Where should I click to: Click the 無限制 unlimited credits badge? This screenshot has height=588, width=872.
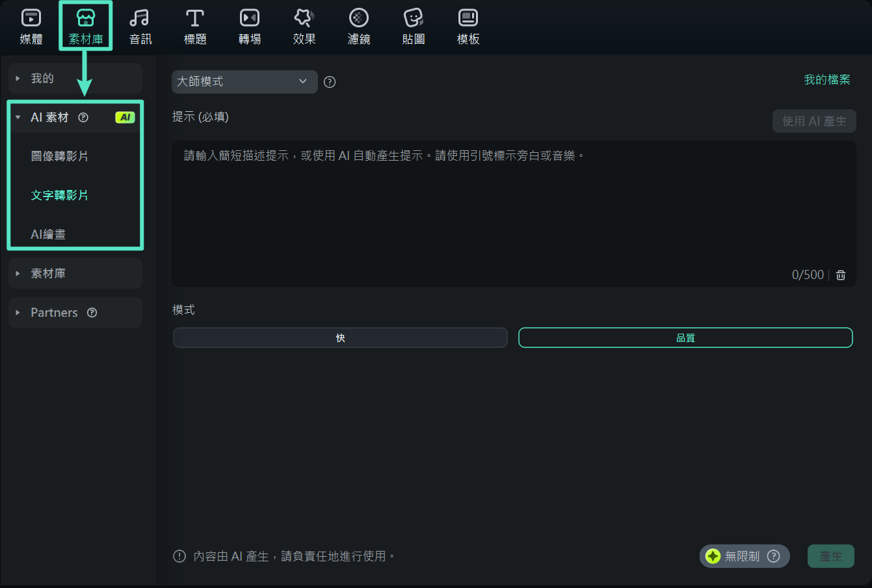tap(743, 556)
